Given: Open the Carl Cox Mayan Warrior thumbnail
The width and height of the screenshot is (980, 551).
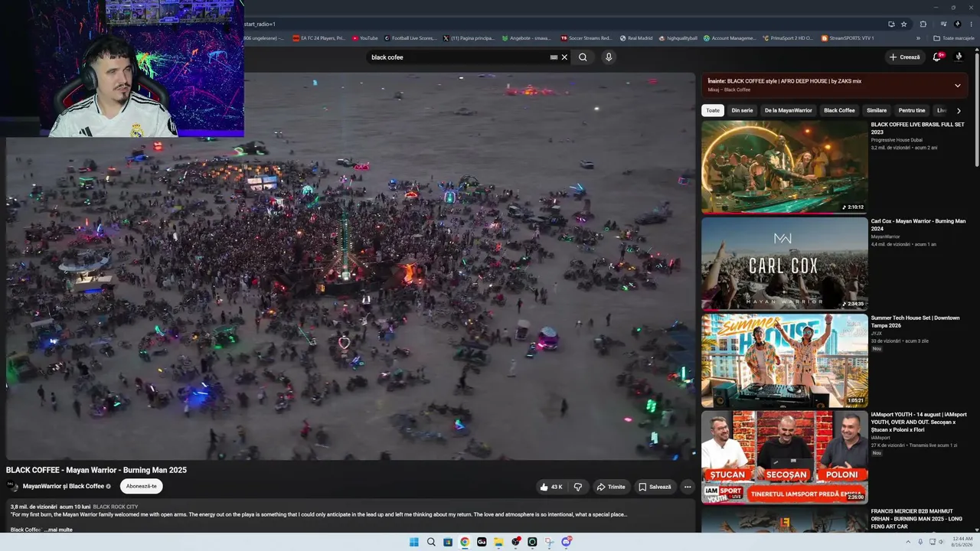Looking at the screenshot, I should tap(785, 263).
